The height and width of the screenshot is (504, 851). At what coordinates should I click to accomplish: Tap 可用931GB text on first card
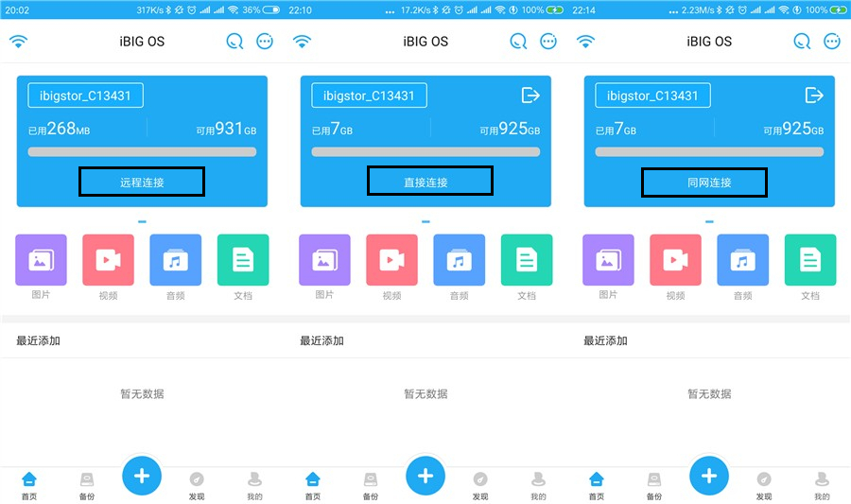(226, 129)
